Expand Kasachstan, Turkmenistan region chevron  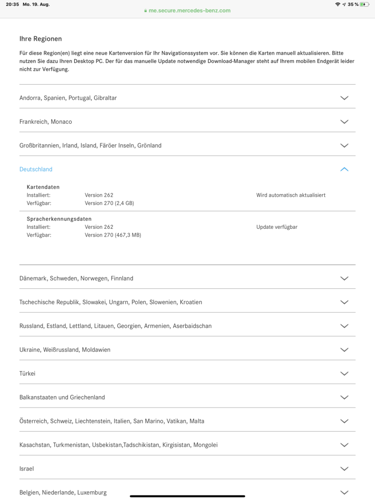[x=344, y=445]
